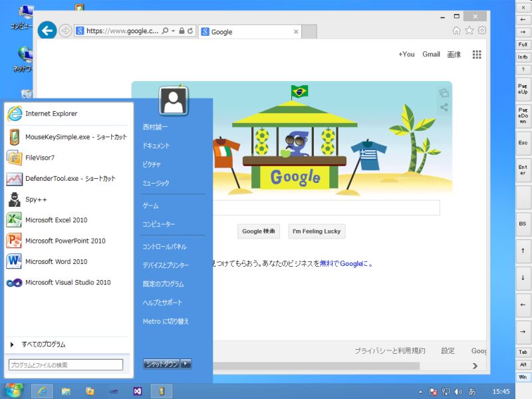
Task: Toggle the Japanese IME あ indicator
Action: pyautogui.click(x=472, y=392)
